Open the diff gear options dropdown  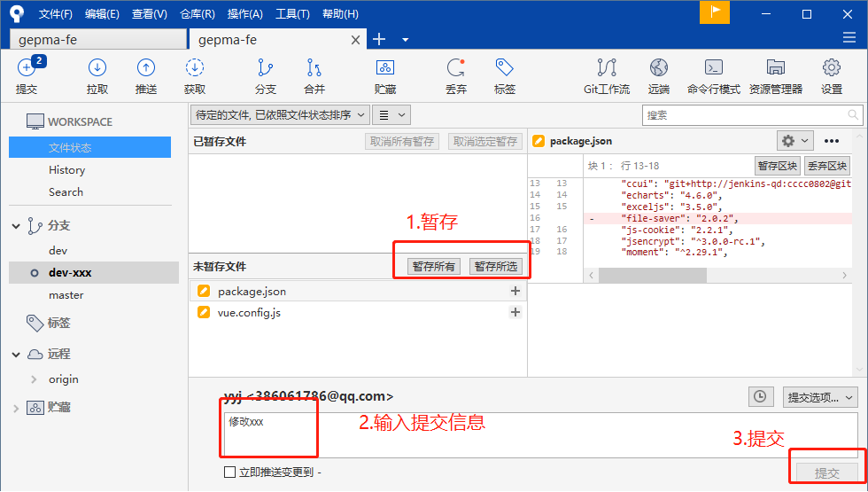pos(795,141)
